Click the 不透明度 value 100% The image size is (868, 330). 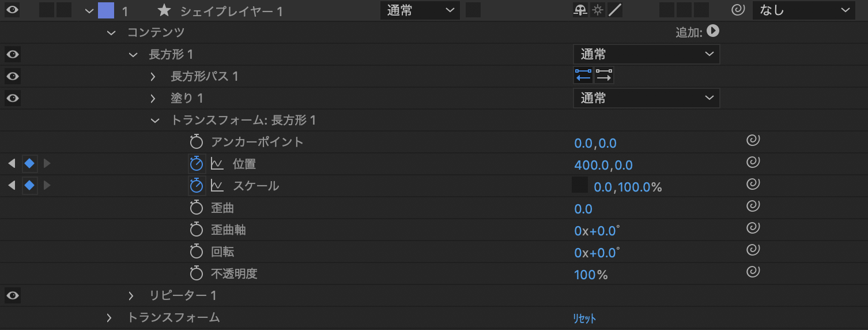tap(591, 275)
